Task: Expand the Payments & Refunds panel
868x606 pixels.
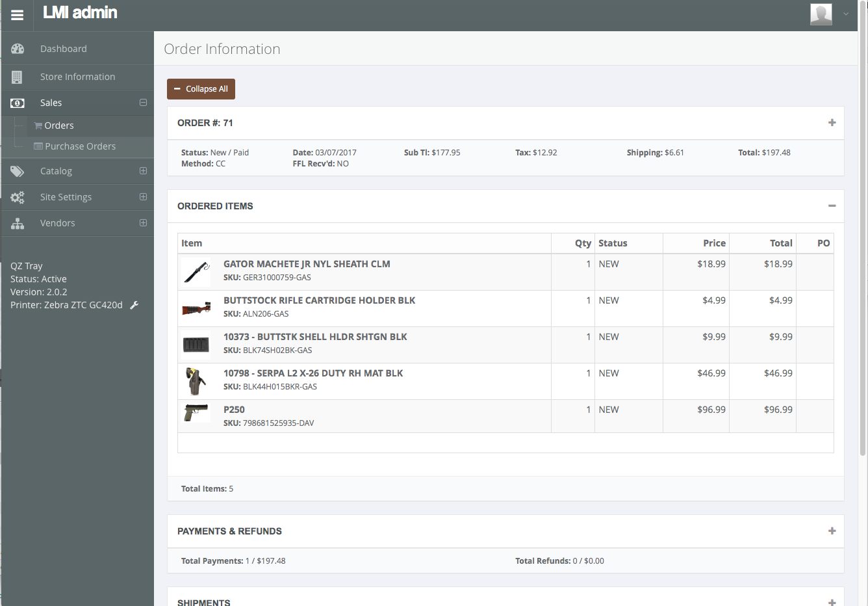Action: coord(832,531)
